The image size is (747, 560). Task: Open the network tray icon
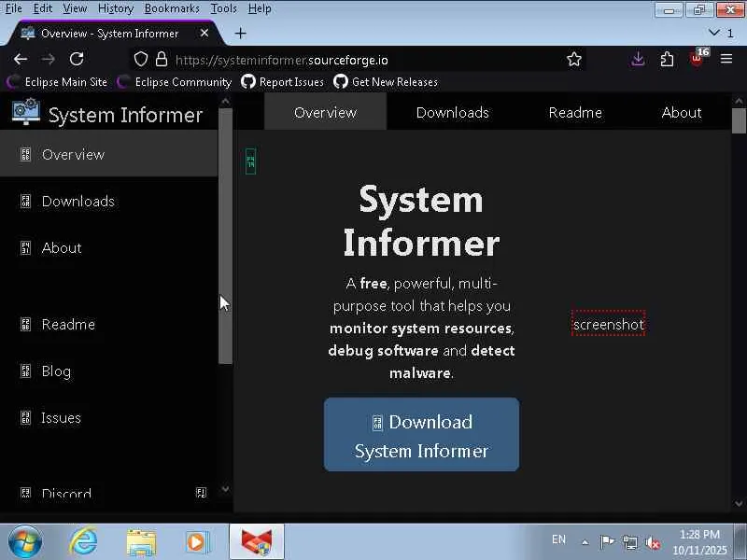coord(629,542)
